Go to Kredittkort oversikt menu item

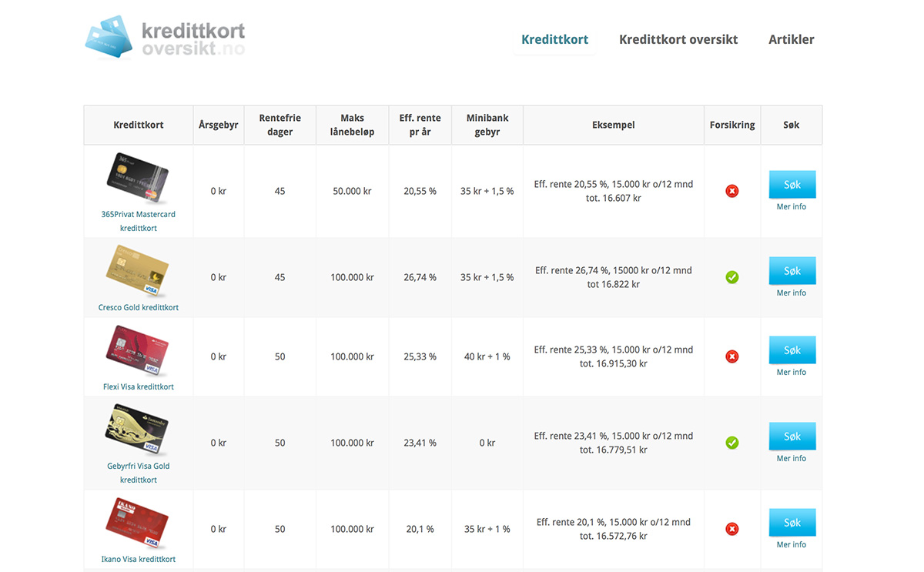[678, 40]
